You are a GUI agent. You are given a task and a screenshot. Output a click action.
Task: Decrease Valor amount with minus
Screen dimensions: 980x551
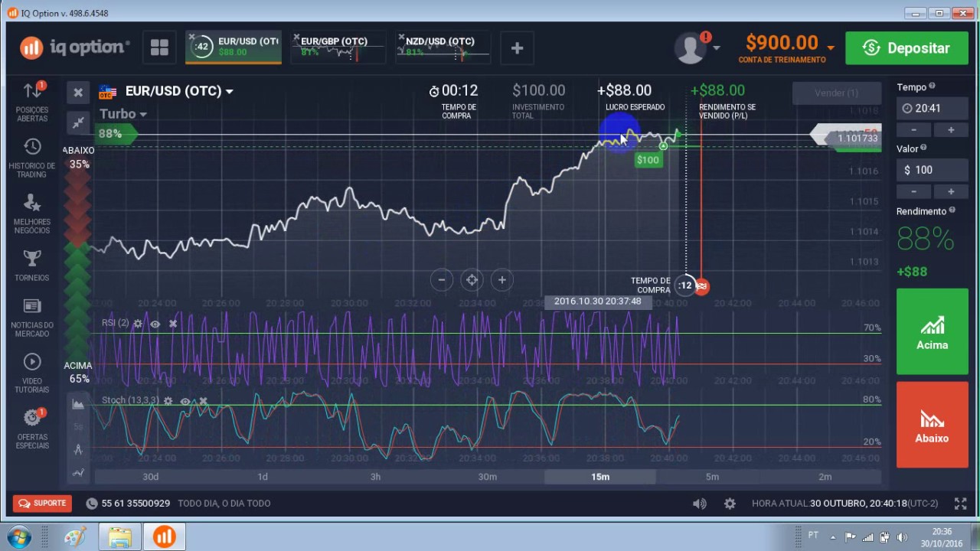(x=914, y=191)
